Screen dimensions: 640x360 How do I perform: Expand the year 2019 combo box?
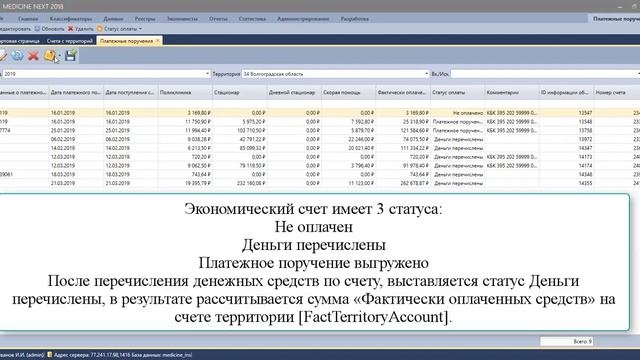pyautogui.click(x=207, y=74)
